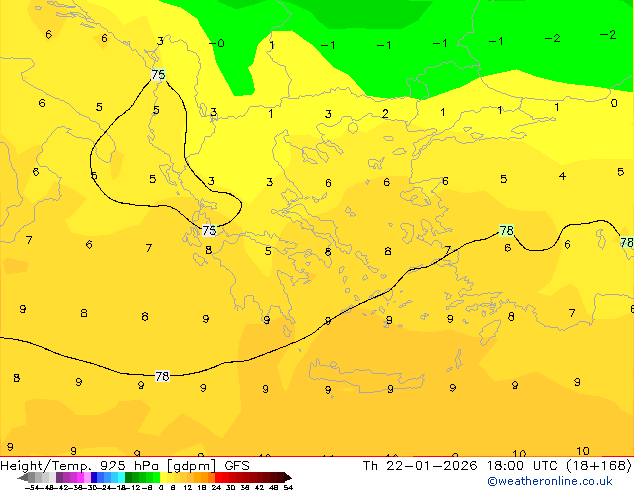
Task: Click the legend scale label '-12'
Action: pos(132,487)
